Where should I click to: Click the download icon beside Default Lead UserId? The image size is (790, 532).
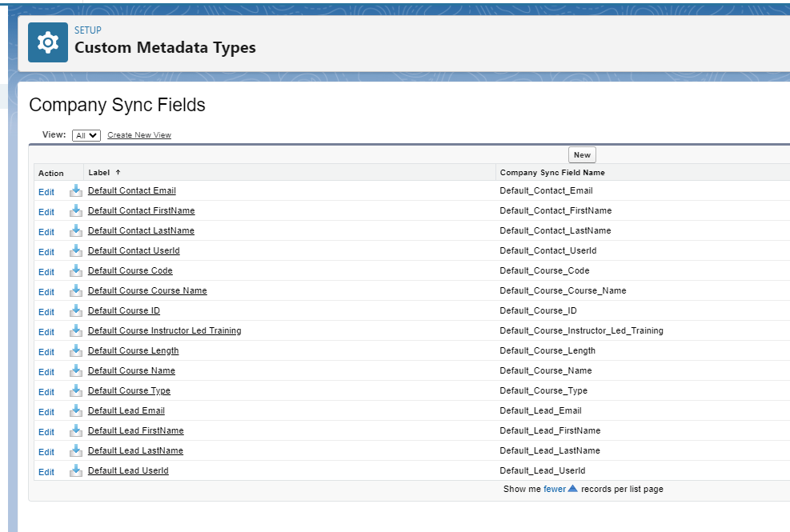75,471
